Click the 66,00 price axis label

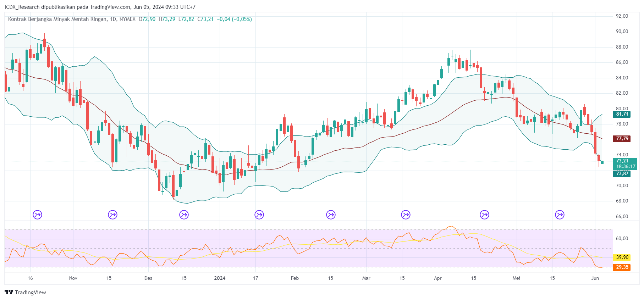click(x=622, y=216)
